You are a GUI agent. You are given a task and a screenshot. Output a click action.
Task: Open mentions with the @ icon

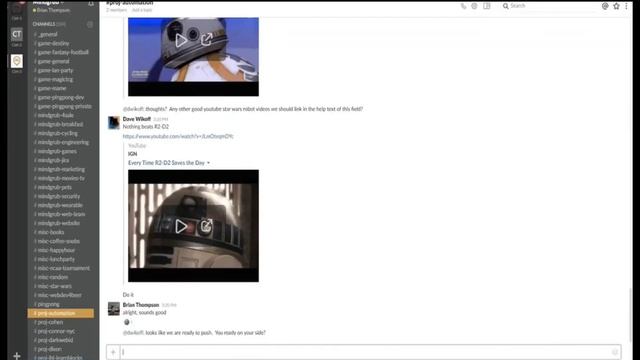coord(605,6)
